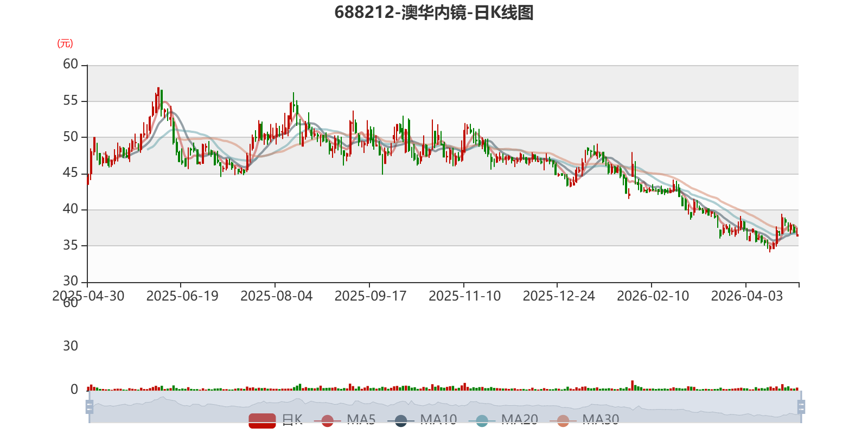Viewport: 868px width, 434px height.
Task: Click the x-axis date label 2025-11-10
Action: point(465,296)
